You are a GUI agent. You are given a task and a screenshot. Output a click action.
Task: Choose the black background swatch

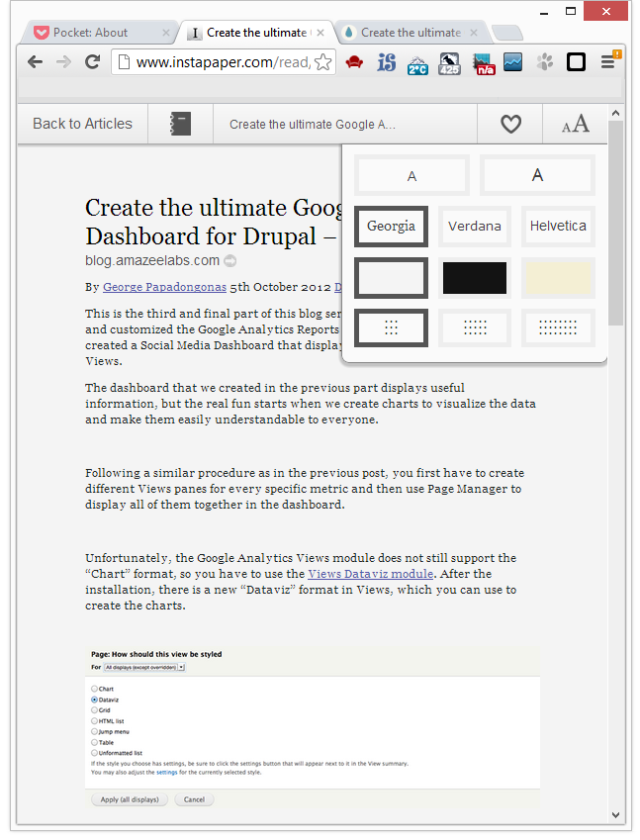(x=475, y=277)
